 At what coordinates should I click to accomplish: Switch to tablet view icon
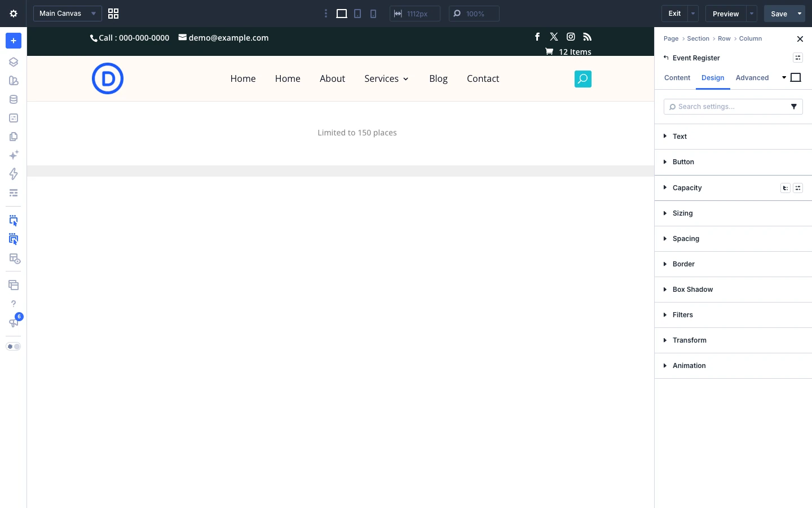click(x=358, y=14)
